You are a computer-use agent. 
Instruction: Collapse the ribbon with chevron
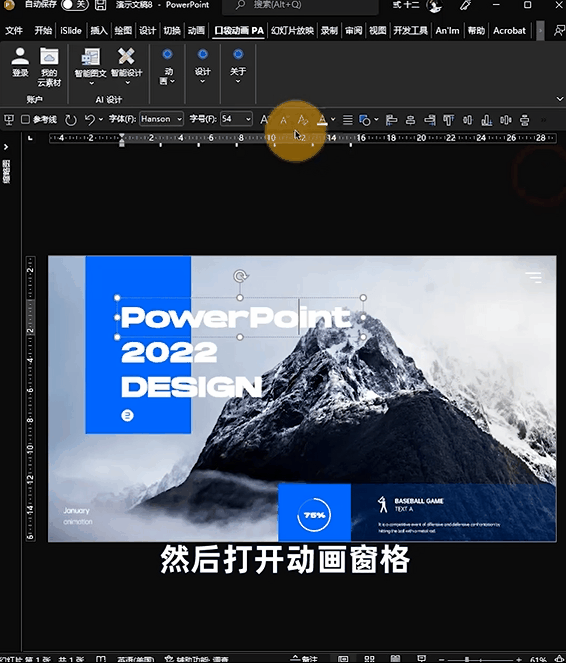(x=560, y=99)
